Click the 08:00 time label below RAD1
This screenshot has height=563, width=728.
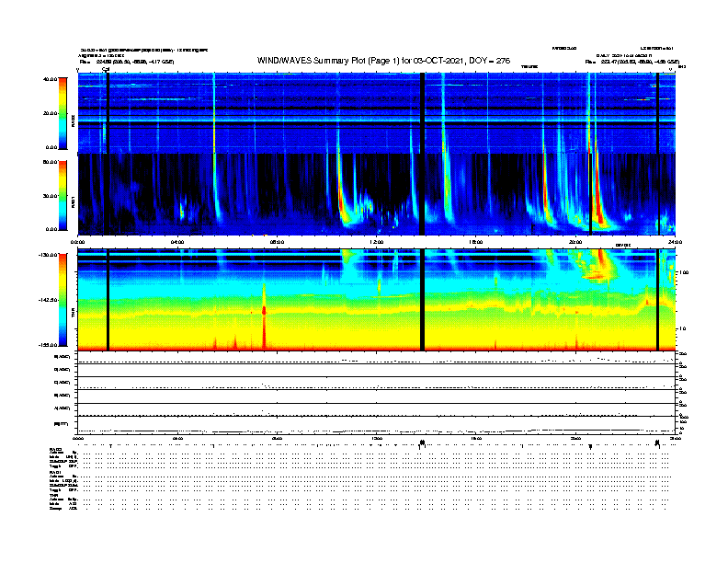(277, 242)
